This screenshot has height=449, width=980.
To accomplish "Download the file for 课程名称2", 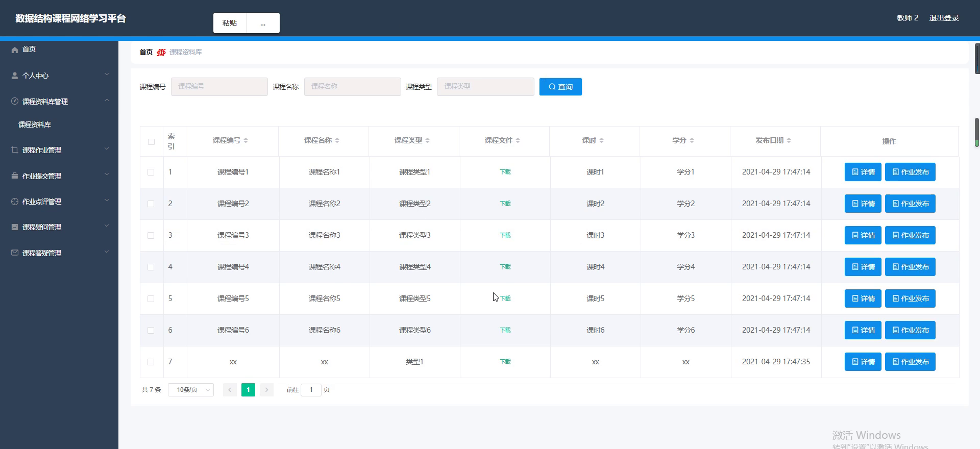I will click(x=505, y=204).
